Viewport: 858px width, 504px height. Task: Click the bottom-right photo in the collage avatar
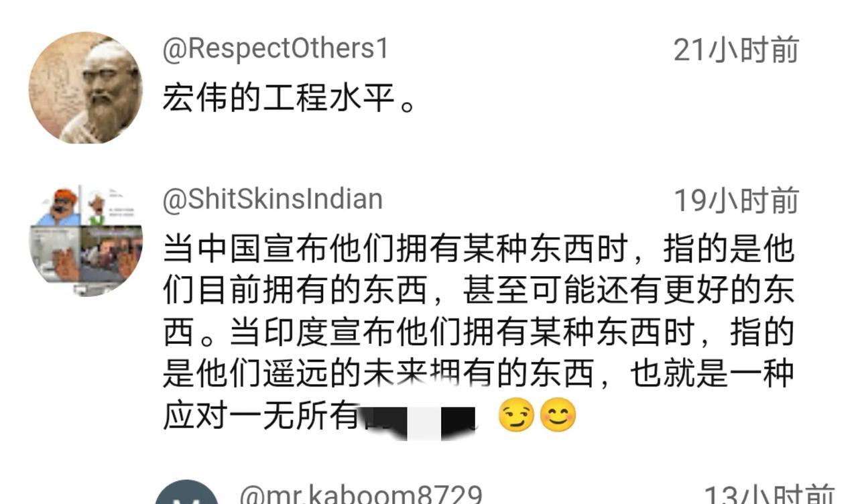tap(111, 256)
